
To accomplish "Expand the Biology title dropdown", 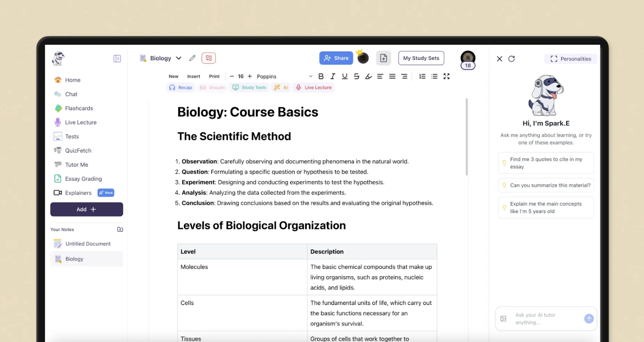I will click(179, 58).
